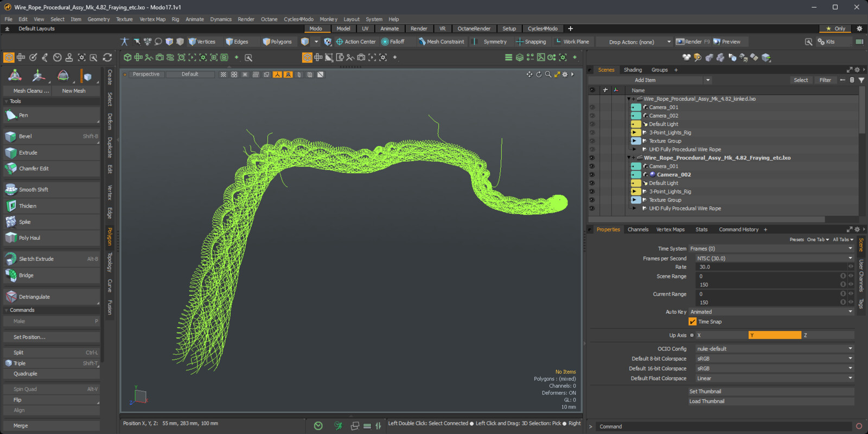Click the Mesh Cleanup button
The width and height of the screenshot is (868, 434).
click(28, 91)
